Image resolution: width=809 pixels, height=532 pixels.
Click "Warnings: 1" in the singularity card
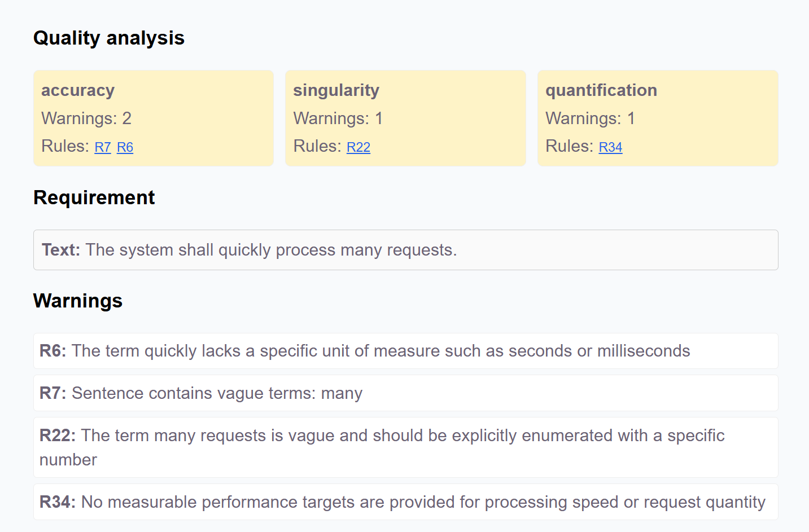point(338,118)
